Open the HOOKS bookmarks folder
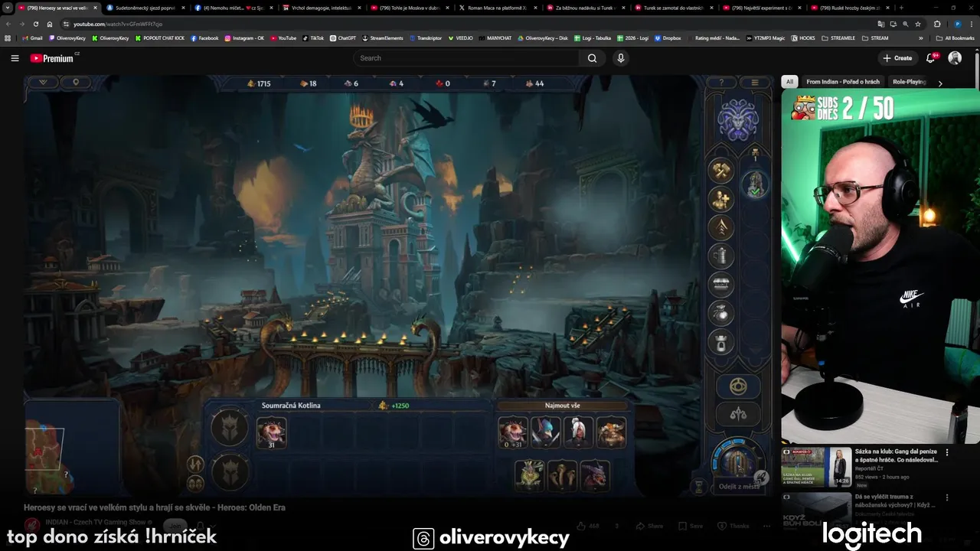The height and width of the screenshot is (551, 980). tap(803, 37)
